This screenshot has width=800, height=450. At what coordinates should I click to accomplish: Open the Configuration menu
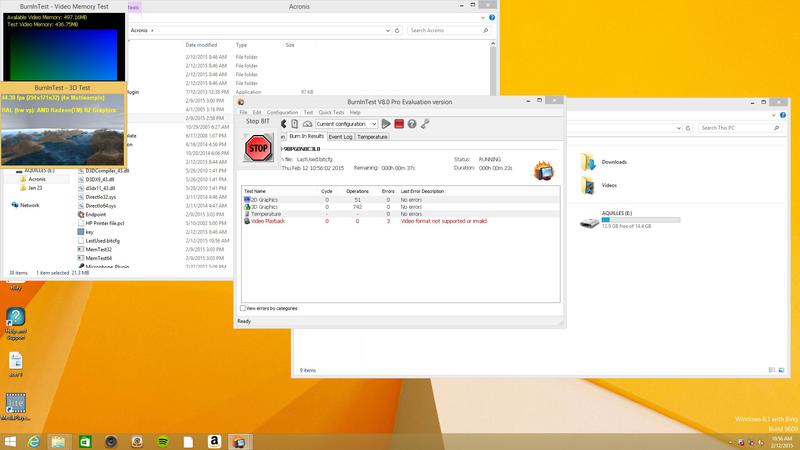tap(282, 112)
